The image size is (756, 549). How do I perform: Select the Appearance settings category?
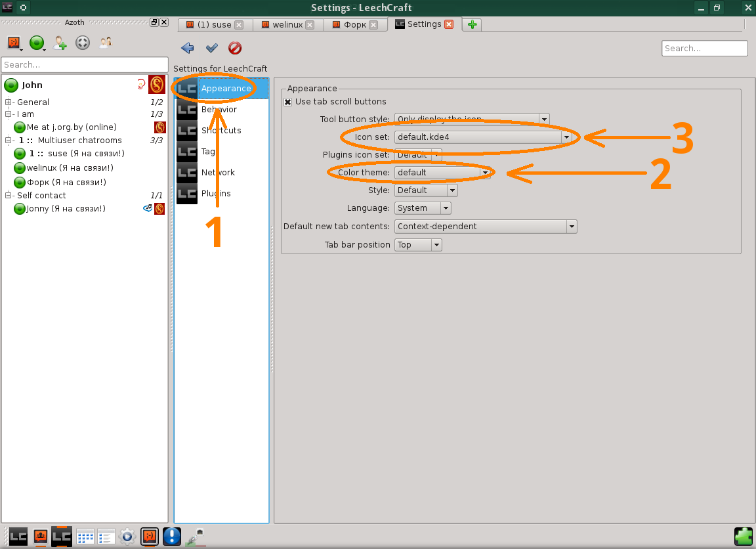coord(222,88)
